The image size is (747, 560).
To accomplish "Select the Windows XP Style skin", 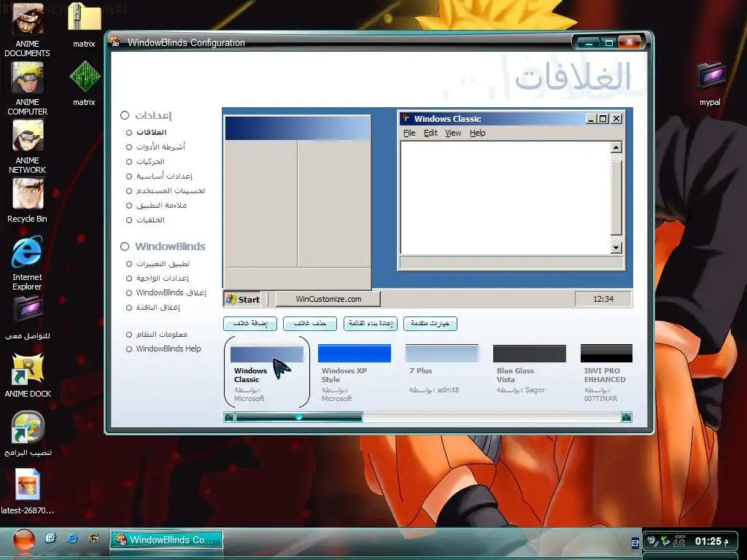I will click(354, 373).
